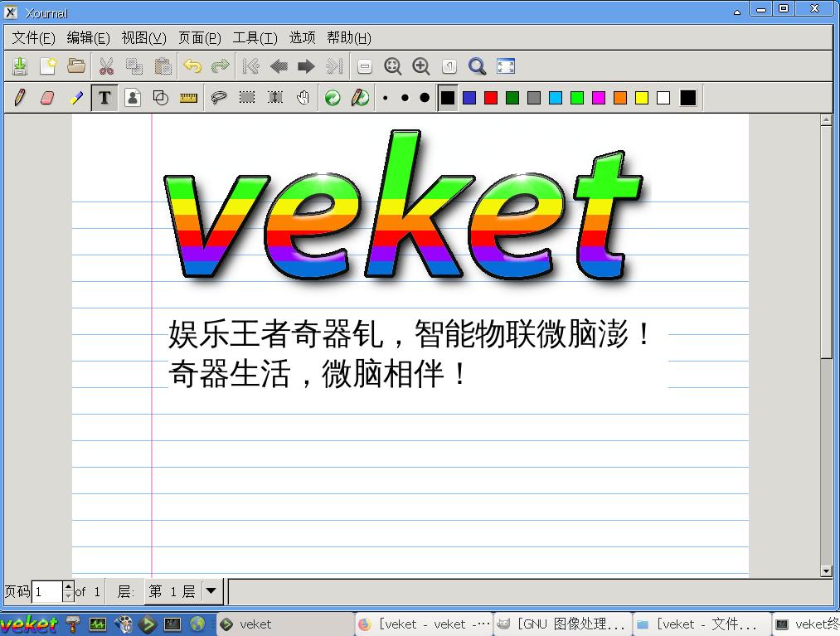Image resolution: width=840 pixels, height=636 pixels.
Task: Choose thick pen thickness dot
Action: 425,98
